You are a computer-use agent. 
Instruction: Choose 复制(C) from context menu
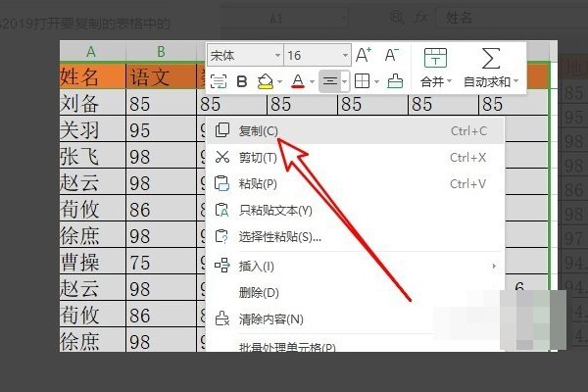pos(356,131)
